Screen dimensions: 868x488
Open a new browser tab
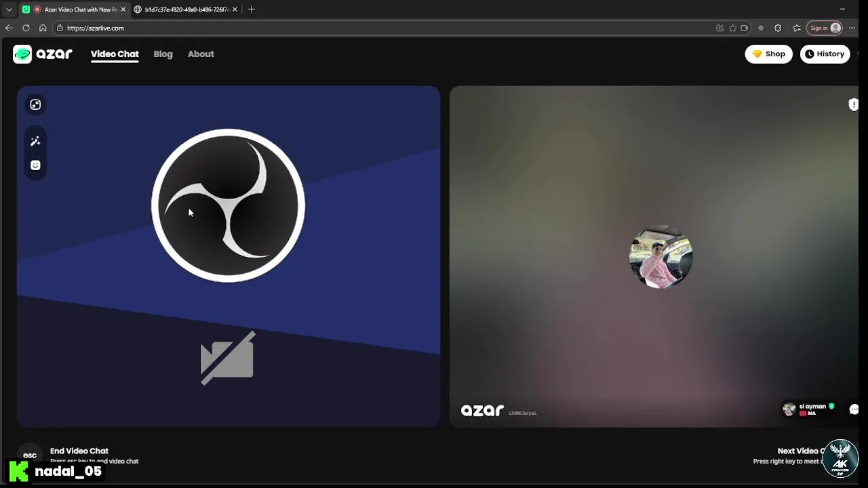(252, 9)
